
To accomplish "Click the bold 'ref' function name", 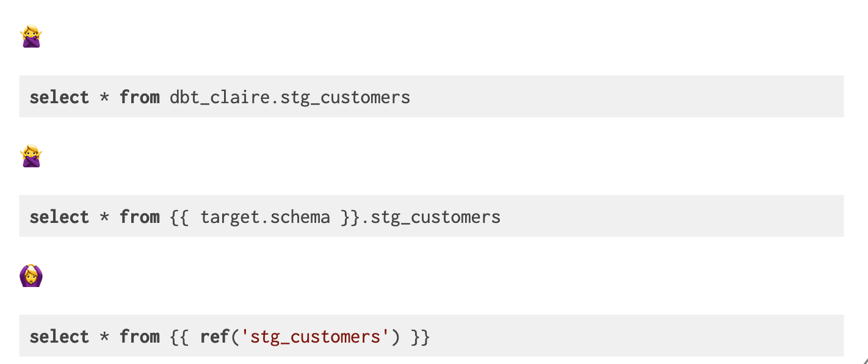I will pos(215,337).
